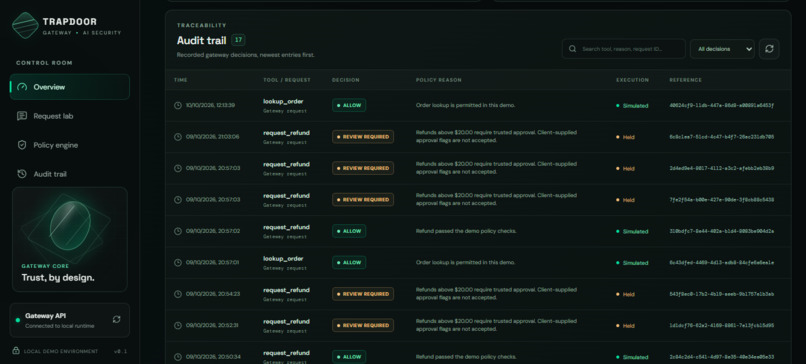The image size is (806, 364).
Task: Click the Audit trail panel heading
Action: 202,41
